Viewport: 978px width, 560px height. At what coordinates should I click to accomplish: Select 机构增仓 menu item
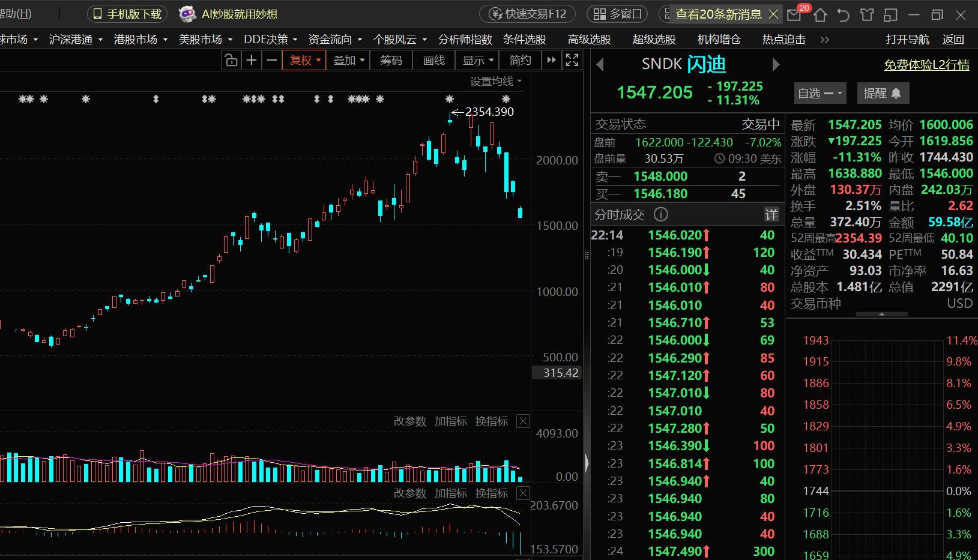(719, 39)
